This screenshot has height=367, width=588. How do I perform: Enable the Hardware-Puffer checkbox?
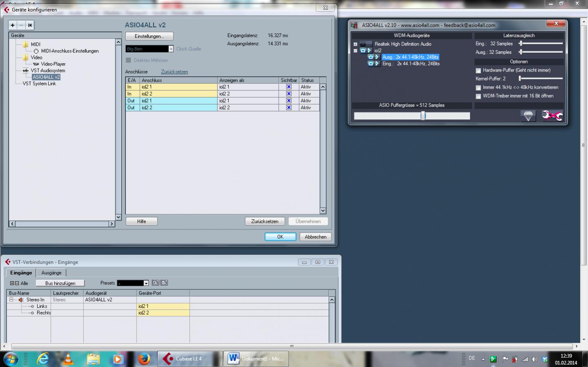point(478,71)
